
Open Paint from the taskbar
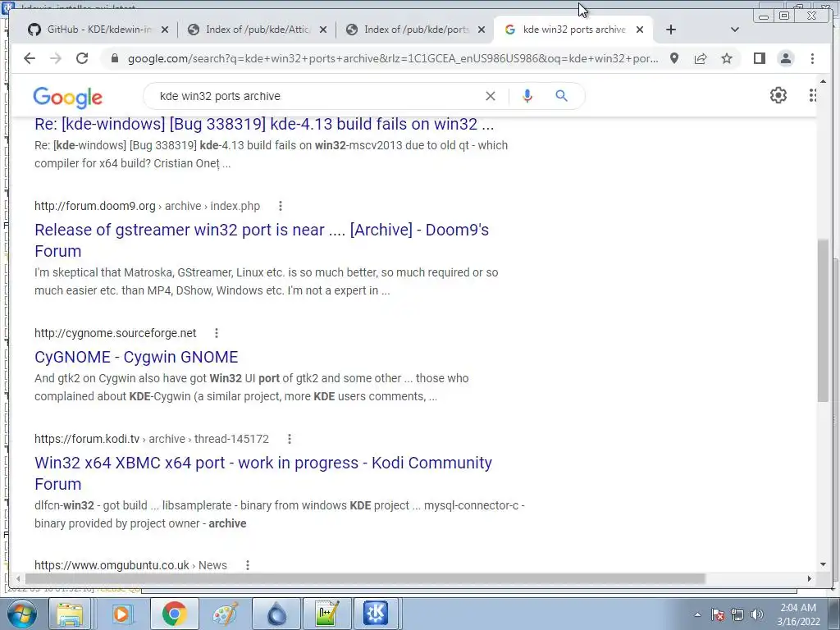(x=225, y=614)
